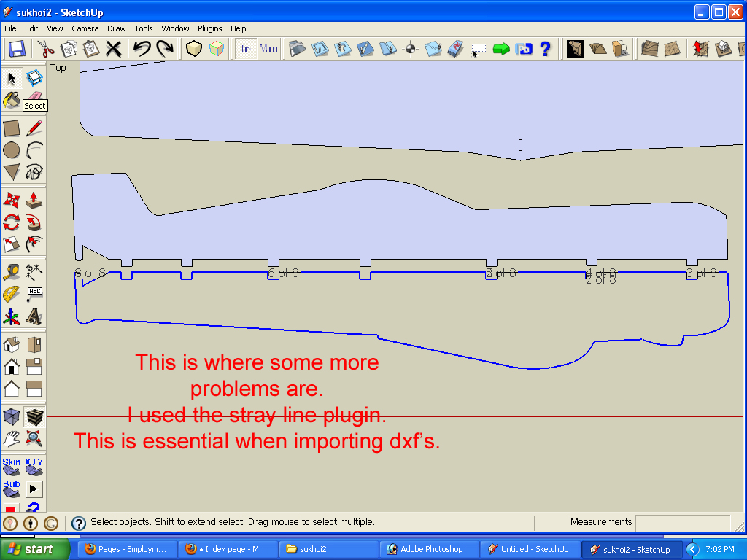Switch units to Mm (millimeters)
The height and width of the screenshot is (560, 747).
point(268,49)
